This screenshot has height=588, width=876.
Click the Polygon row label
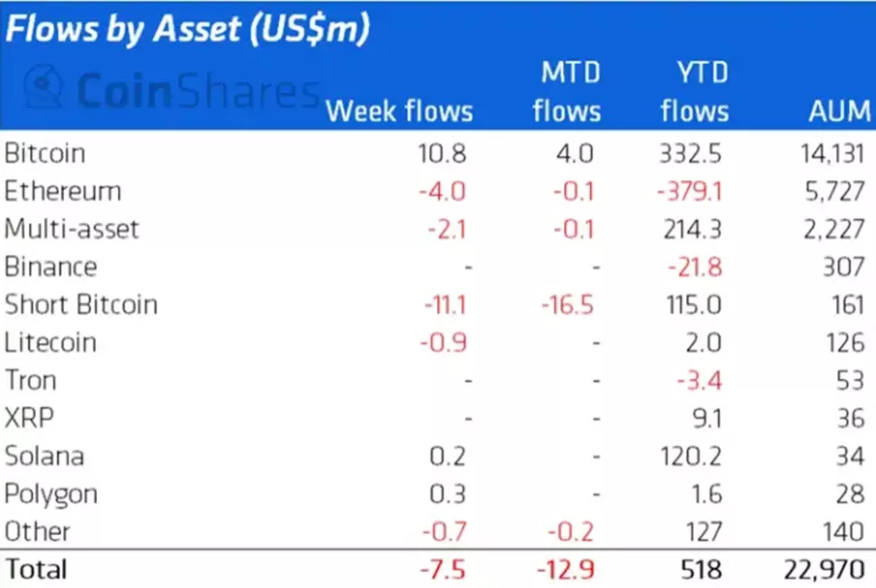50,494
